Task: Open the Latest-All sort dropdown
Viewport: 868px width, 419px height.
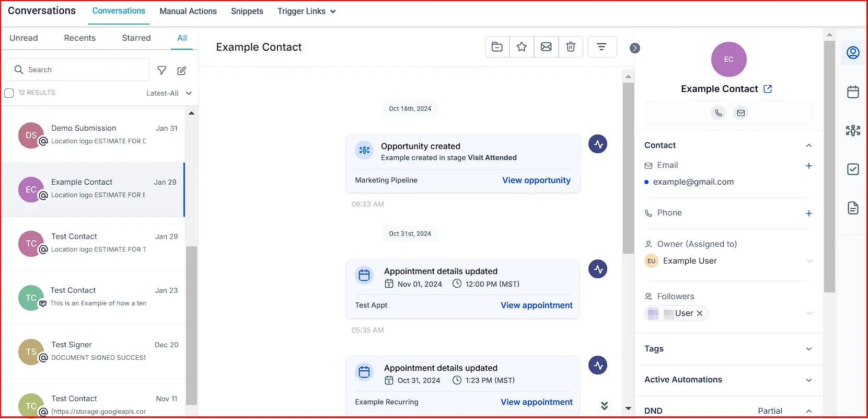Action: (169, 93)
